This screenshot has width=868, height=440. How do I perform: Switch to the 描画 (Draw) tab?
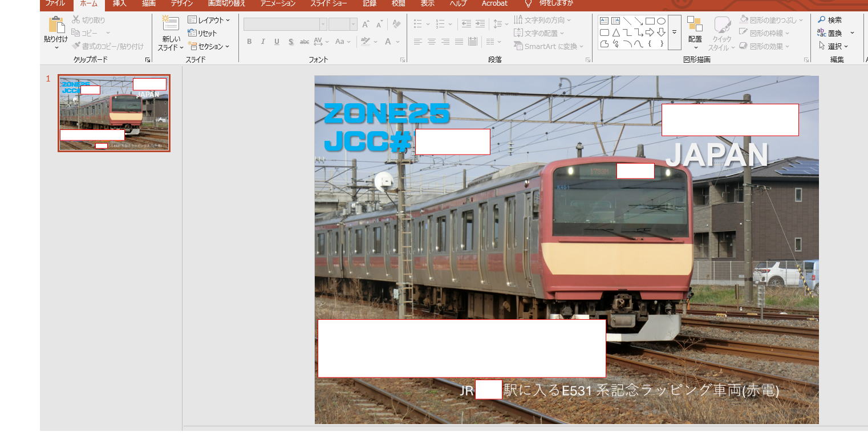pyautogui.click(x=149, y=3)
